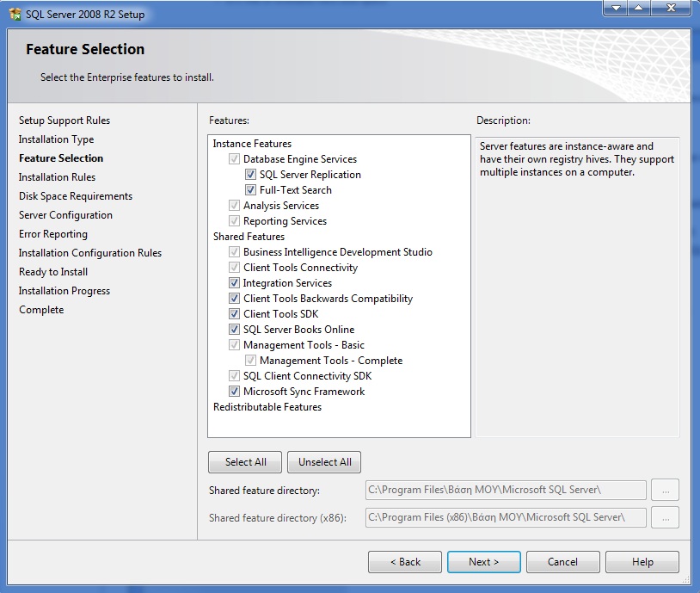
Task: Click the window resize grip
Action: coord(686,579)
